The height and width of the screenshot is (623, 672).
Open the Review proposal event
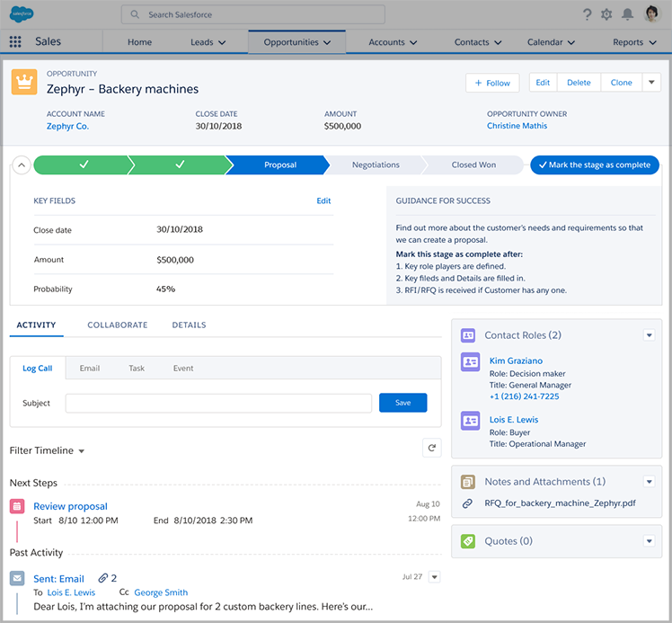pos(70,506)
